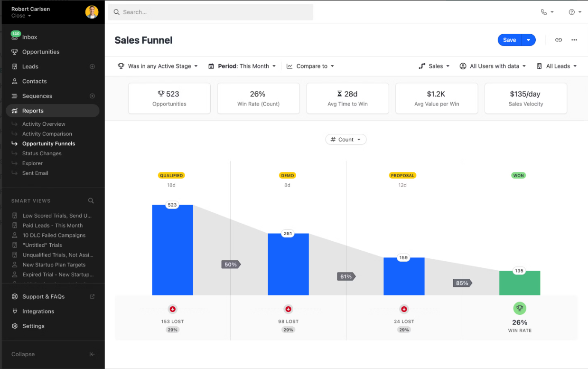Viewport: 588px width, 369px height.
Task: Open Support & FAQs link
Action: coord(43,296)
